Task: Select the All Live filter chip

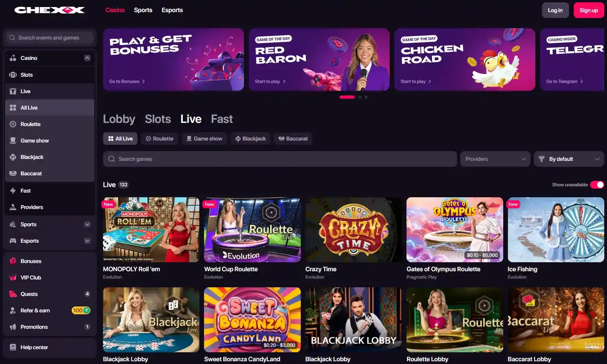Action: [x=120, y=139]
